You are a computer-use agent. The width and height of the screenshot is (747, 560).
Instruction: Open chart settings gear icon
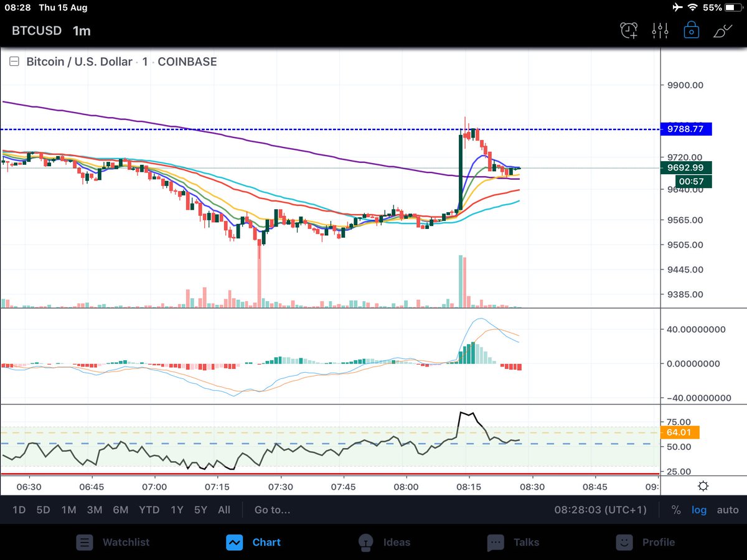pos(703,486)
